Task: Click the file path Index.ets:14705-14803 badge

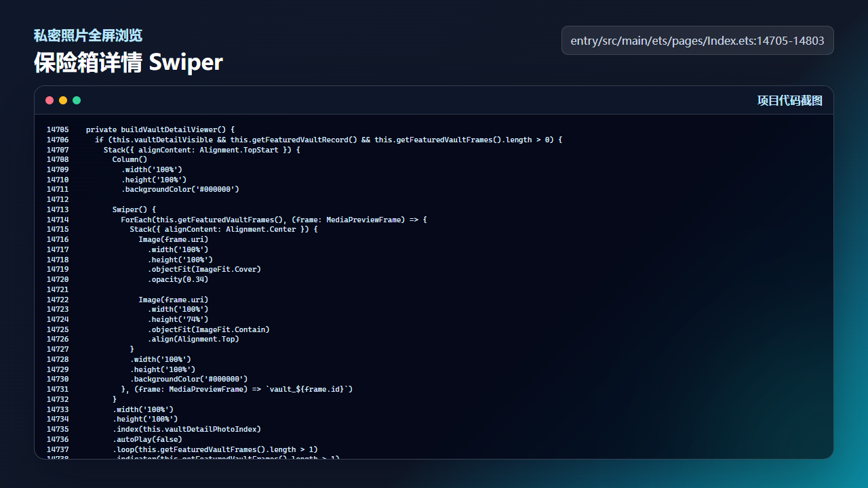Action: [x=698, y=41]
